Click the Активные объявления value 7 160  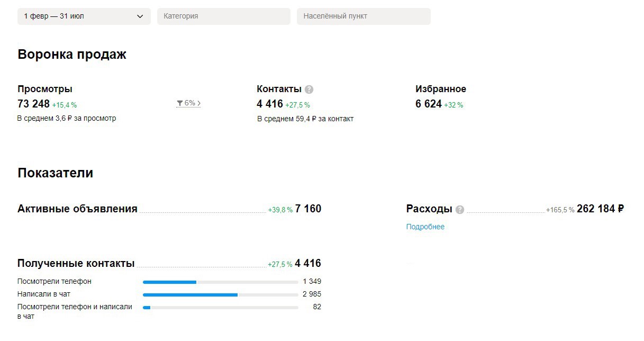point(308,209)
